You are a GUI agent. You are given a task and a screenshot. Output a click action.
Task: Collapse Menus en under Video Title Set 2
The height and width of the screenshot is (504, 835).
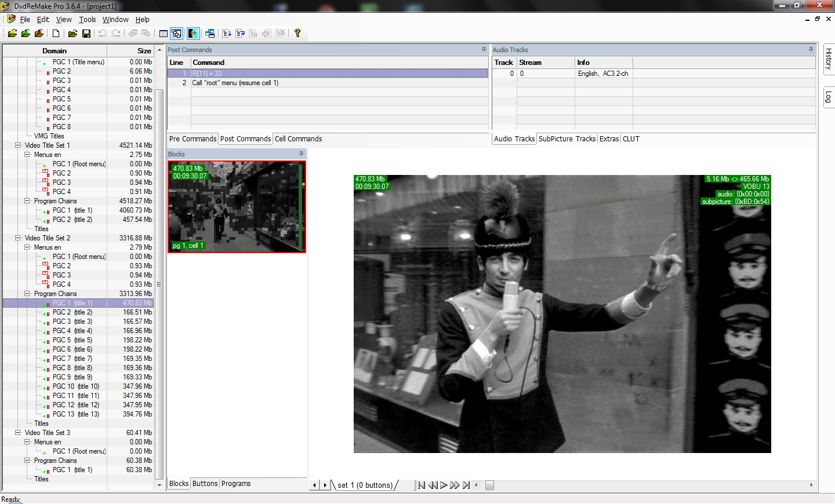(27, 247)
